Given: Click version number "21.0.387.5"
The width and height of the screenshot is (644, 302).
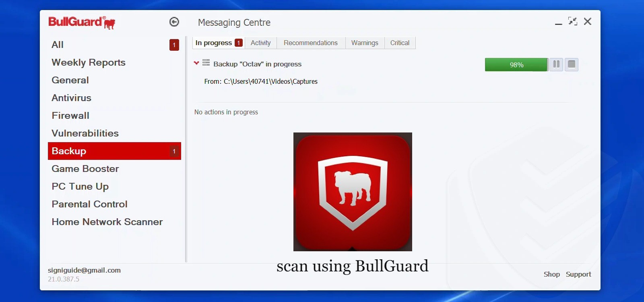Looking at the screenshot, I should pyautogui.click(x=64, y=279).
